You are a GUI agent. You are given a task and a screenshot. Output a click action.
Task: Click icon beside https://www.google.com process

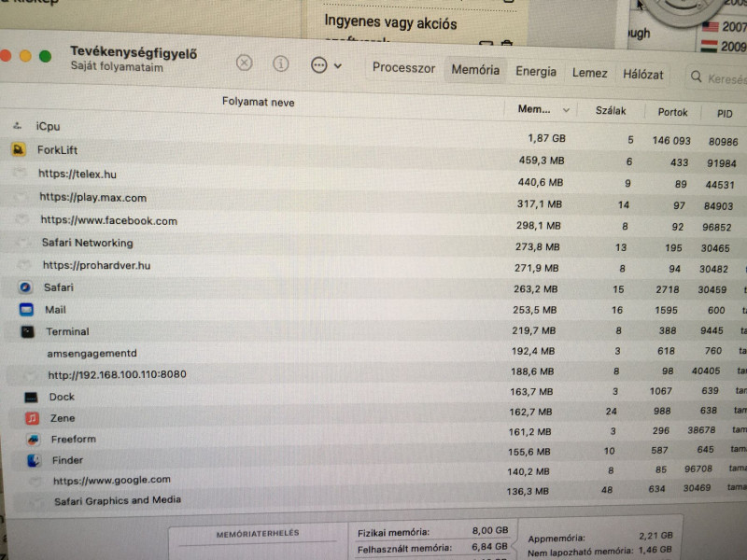(35, 481)
